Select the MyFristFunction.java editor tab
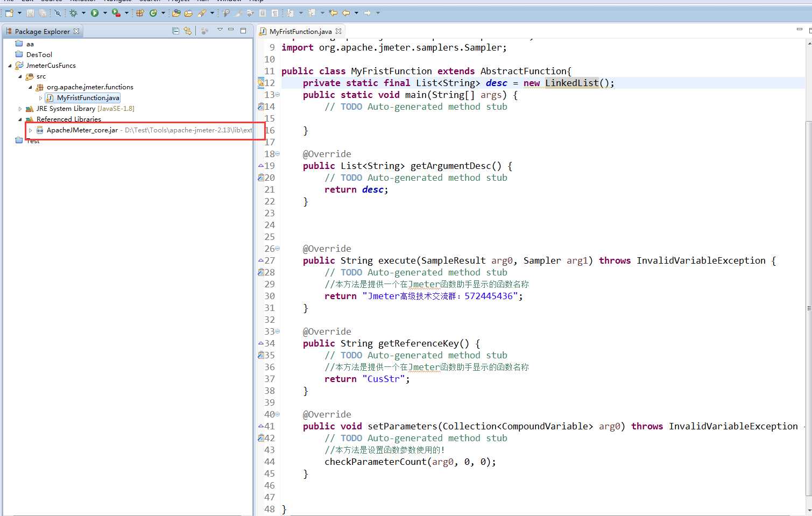The height and width of the screenshot is (516, 812). [x=300, y=31]
